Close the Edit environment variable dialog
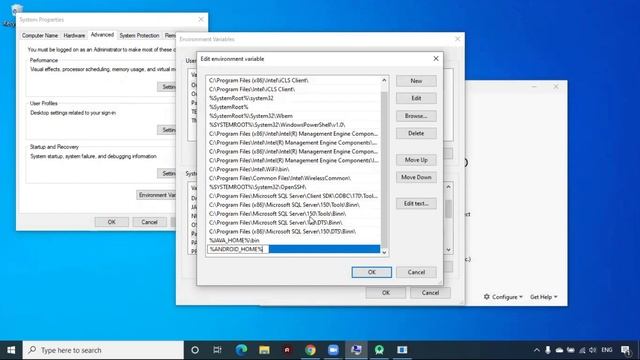This screenshot has height=360, width=640. [x=436, y=59]
